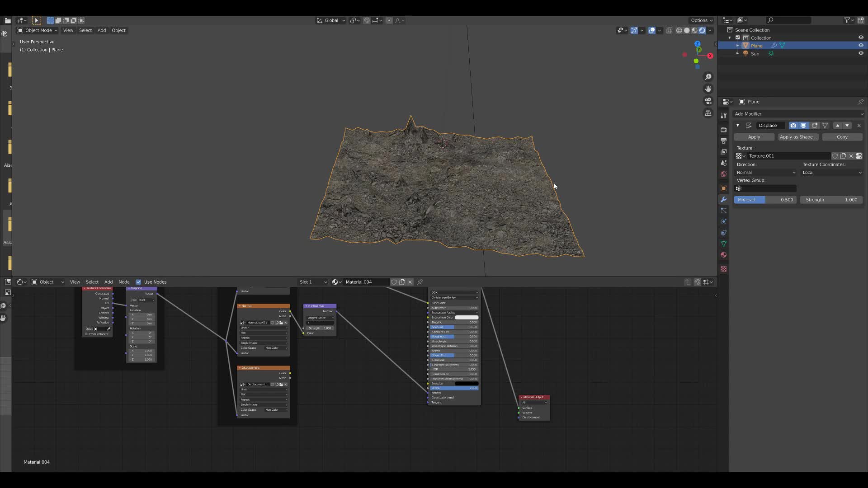Open the viewport Add menu
Viewport: 868px width, 488px height.
pyautogui.click(x=102, y=30)
